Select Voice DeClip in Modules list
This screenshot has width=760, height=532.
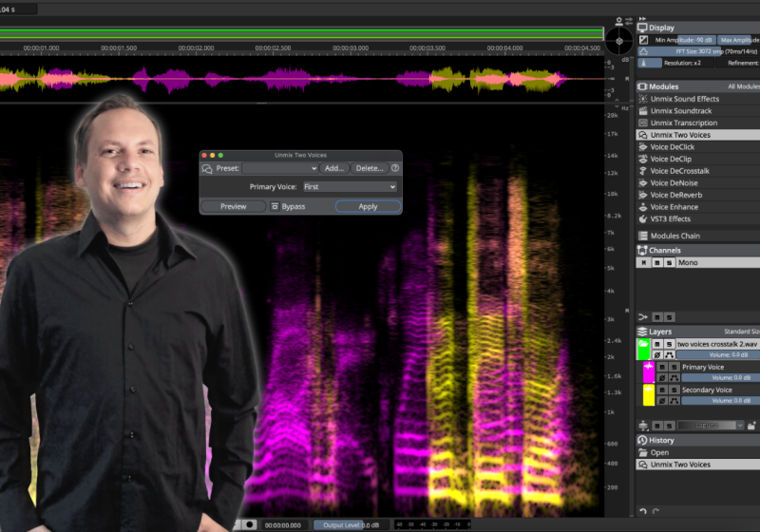(698, 159)
